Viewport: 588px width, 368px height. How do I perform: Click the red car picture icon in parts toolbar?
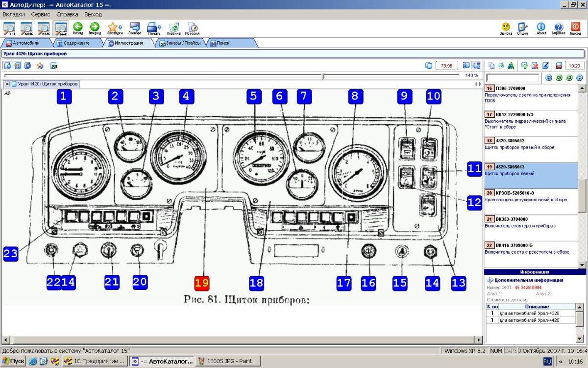tap(559, 65)
